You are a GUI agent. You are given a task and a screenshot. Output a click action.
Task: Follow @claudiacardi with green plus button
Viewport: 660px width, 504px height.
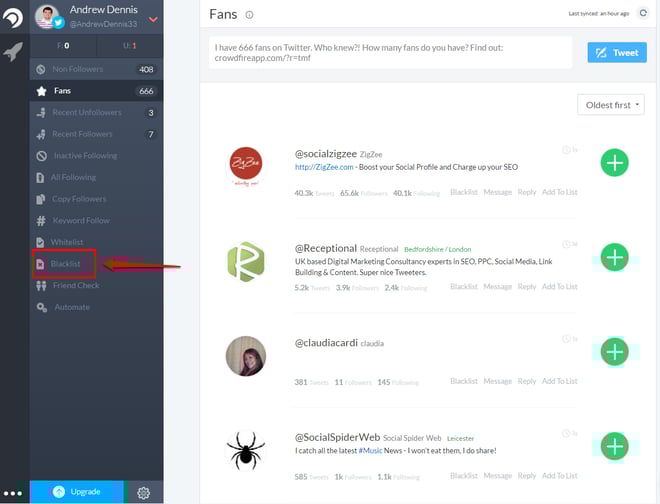(615, 352)
